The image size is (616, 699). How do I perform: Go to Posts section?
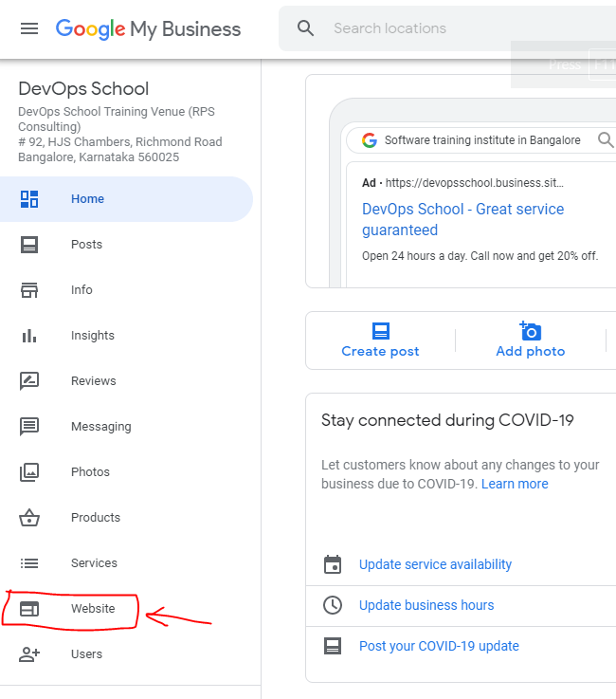coord(86,245)
